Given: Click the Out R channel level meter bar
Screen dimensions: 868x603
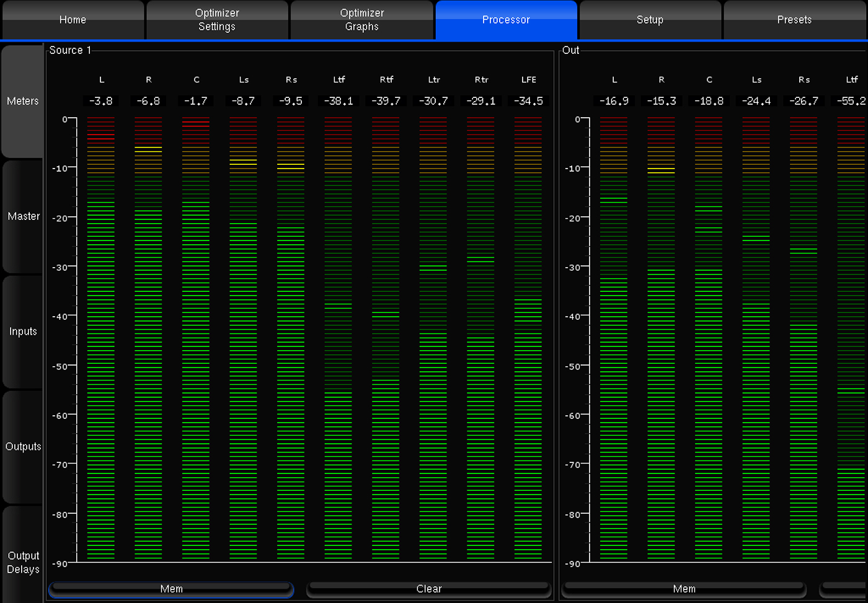Looking at the screenshot, I should point(662,338).
